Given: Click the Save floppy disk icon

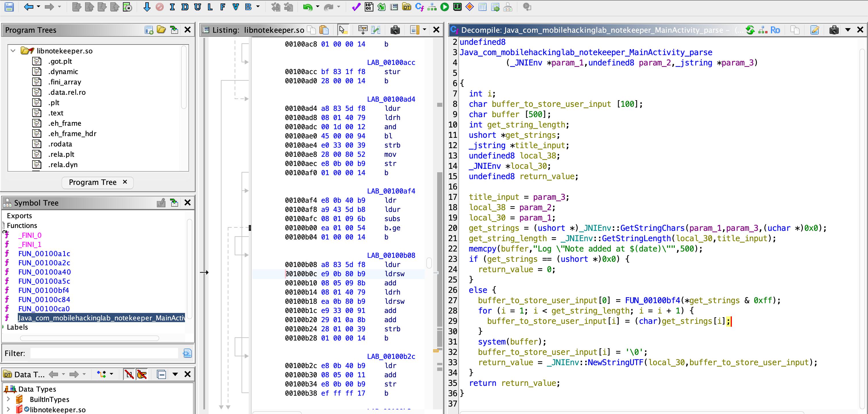Looking at the screenshot, I should pos(9,7).
